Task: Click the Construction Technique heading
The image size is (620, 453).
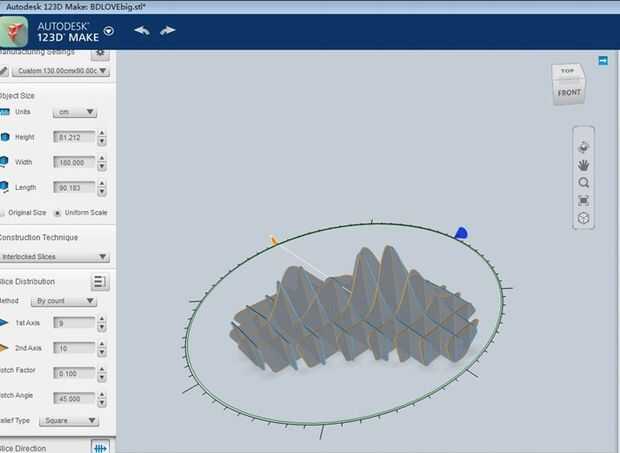Action: [39, 238]
